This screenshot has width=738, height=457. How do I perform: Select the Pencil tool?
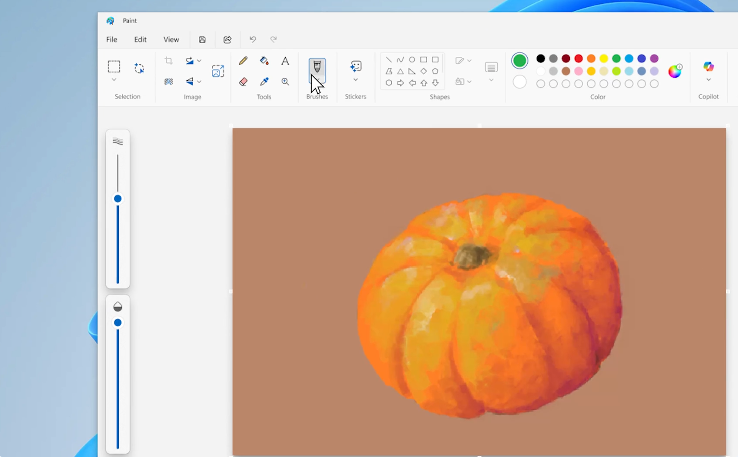coord(243,61)
